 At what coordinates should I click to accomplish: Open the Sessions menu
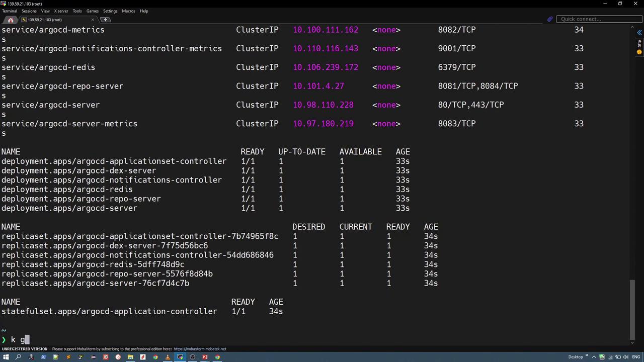[29, 11]
